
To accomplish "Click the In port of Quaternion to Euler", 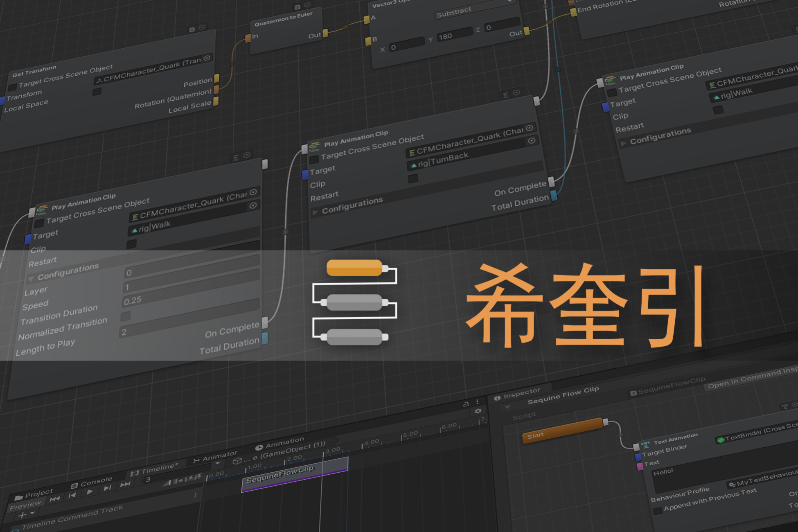I will 248,38.
